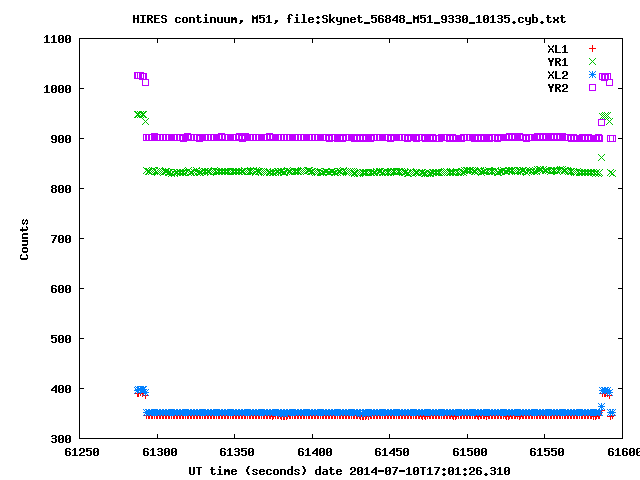This screenshot has height=480, width=640.
Task: Click the y-axis tick label 1000
Action: (58, 89)
